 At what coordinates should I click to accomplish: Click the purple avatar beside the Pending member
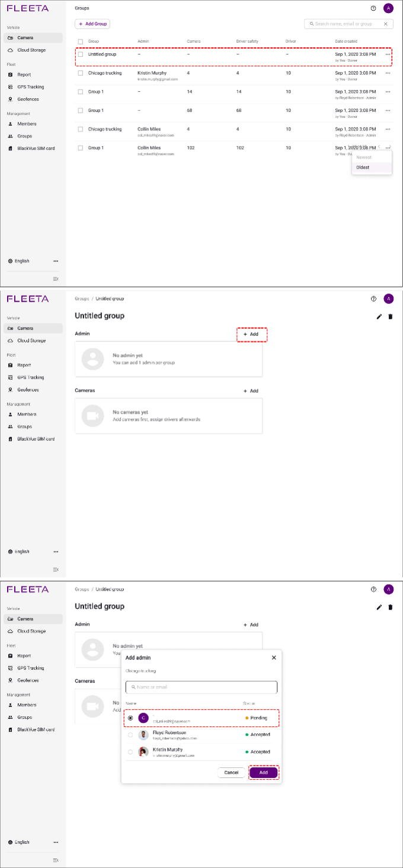click(x=143, y=718)
